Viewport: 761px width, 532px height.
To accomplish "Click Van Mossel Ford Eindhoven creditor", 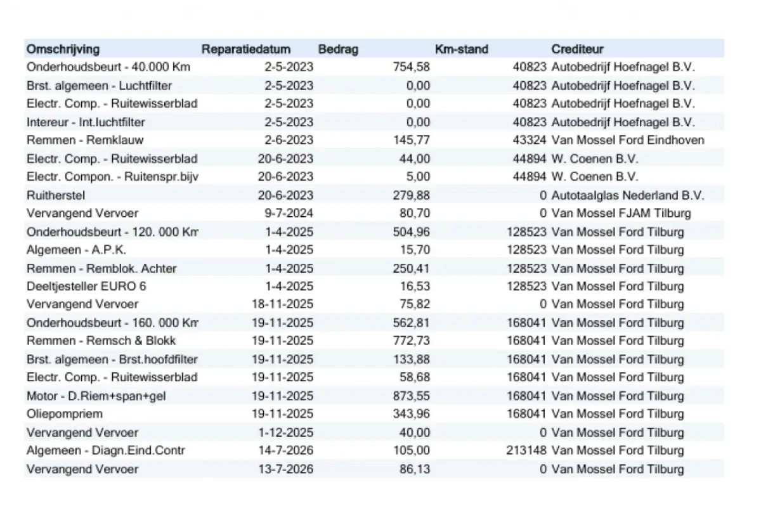I will (628, 140).
